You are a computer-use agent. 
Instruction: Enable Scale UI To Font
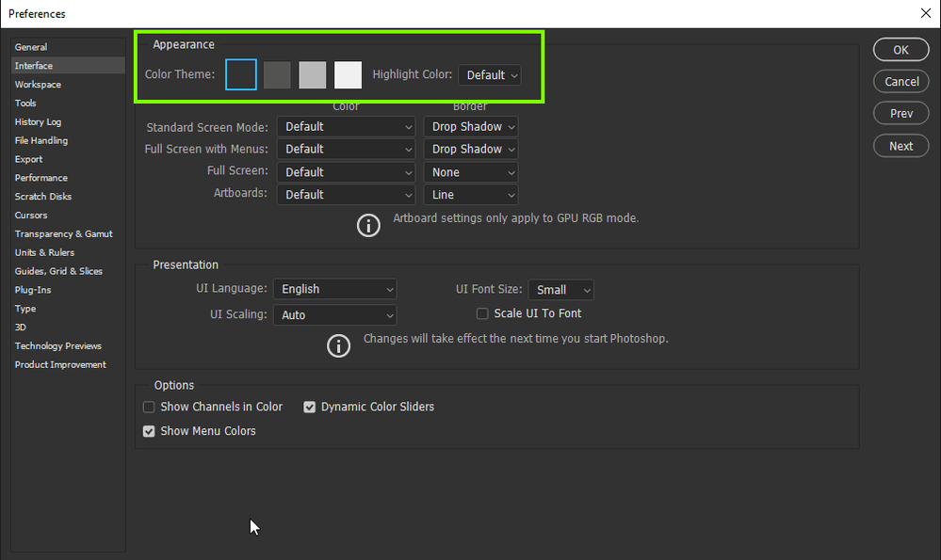coord(482,313)
